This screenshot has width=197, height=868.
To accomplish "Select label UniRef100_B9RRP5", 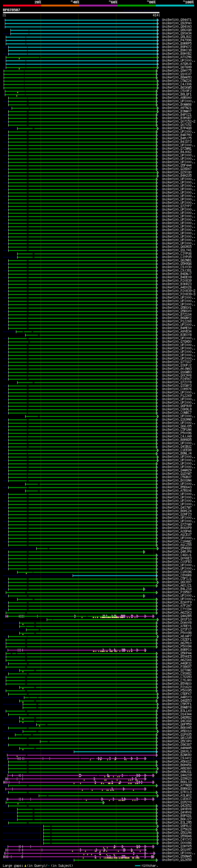I will [x=176, y=43].
